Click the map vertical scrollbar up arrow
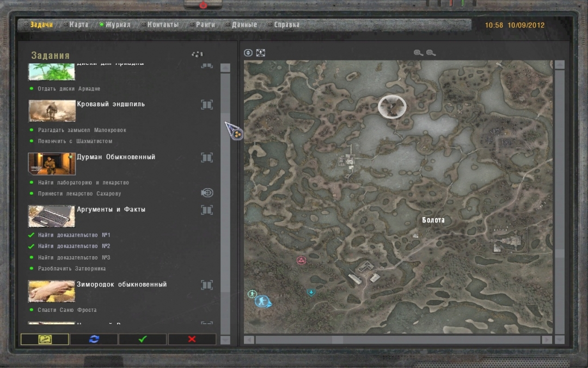The height and width of the screenshot is (368, 588). click(x=560, y=65)
